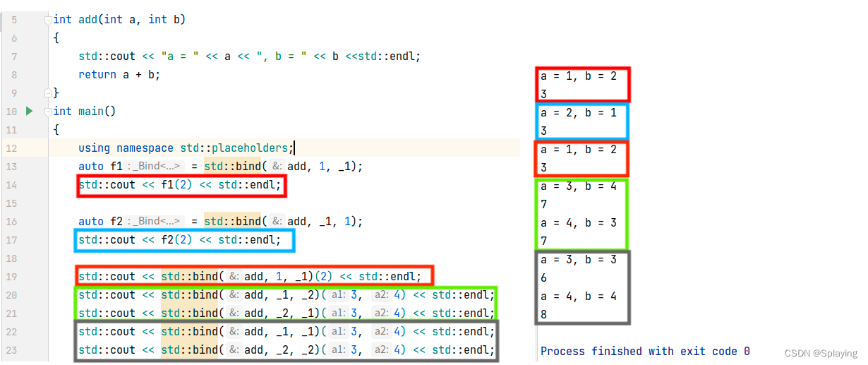Expand the _Bind<...> type hint after f1

pyautogui.click(x=155, y=167)
